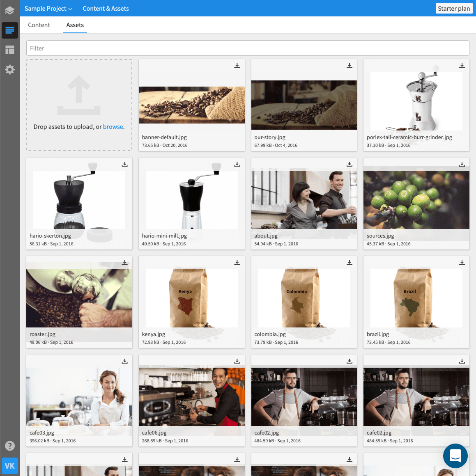
Task: Click the VK user avatar
Action: coord(9,466)
